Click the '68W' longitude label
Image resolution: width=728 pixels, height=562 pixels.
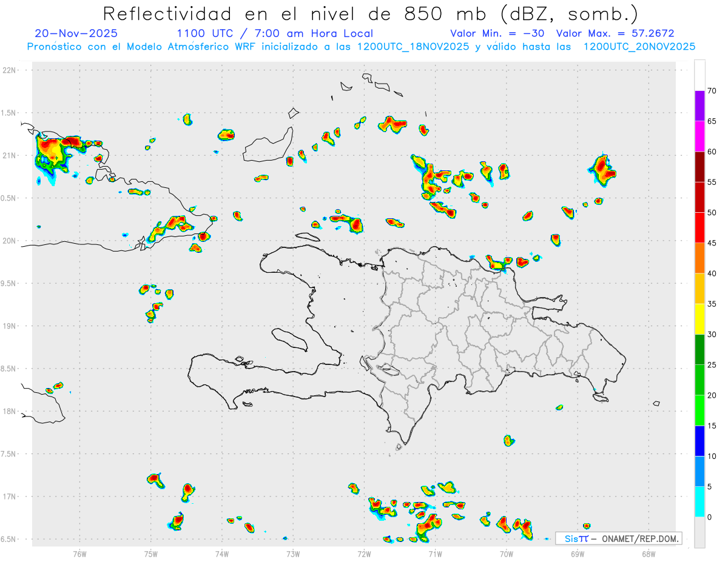click(649, 554)
